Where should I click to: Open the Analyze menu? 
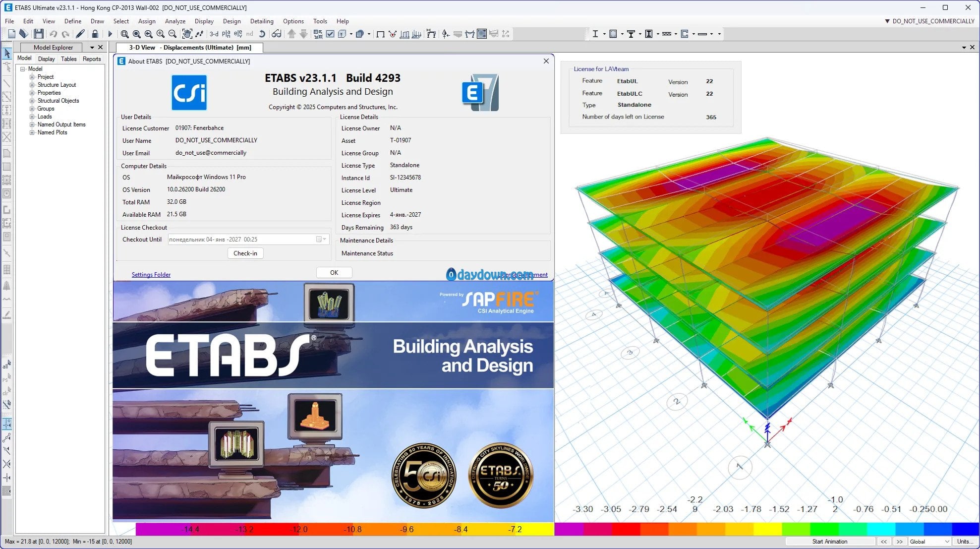click(x=174, y=21)
